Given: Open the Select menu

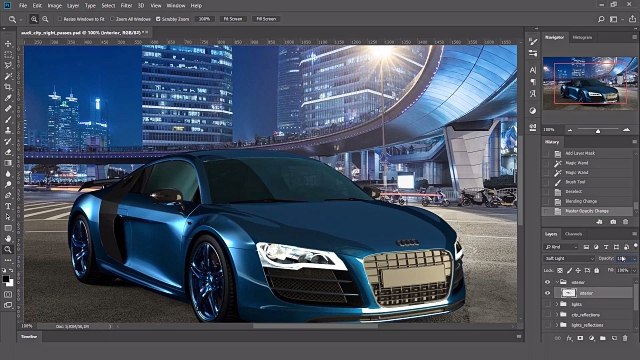Looking at the screenshot, I should 108,6.
